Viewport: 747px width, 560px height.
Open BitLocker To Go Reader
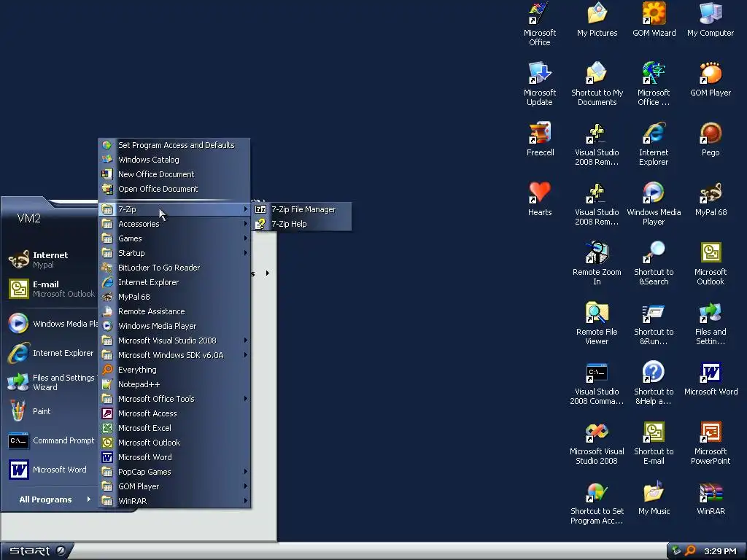(174, 268)
